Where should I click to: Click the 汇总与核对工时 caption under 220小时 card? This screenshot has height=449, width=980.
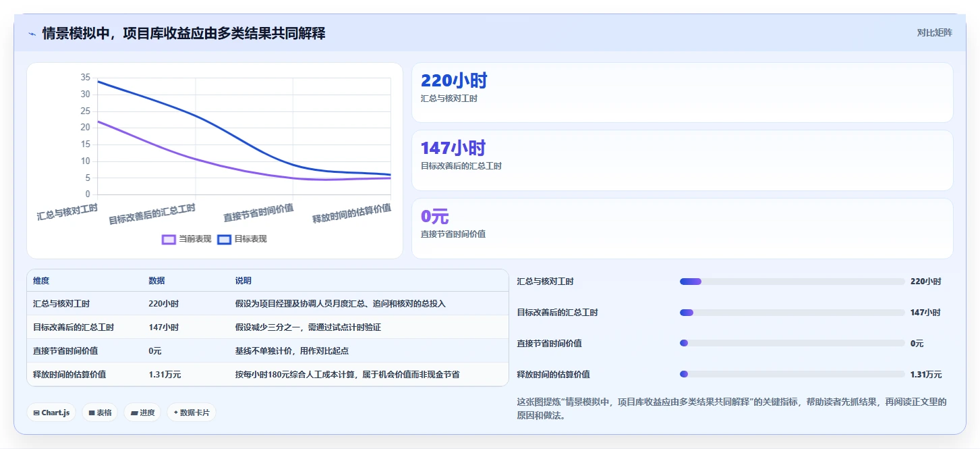449,99
